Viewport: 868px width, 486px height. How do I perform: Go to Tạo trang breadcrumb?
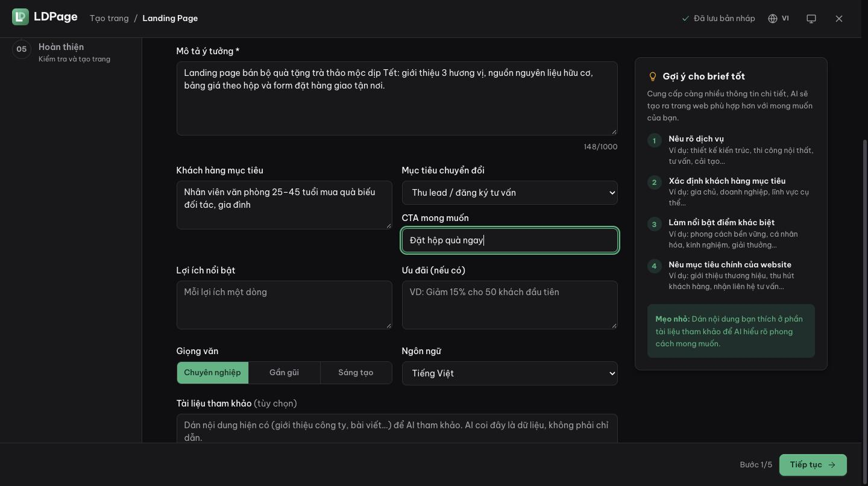109,18
